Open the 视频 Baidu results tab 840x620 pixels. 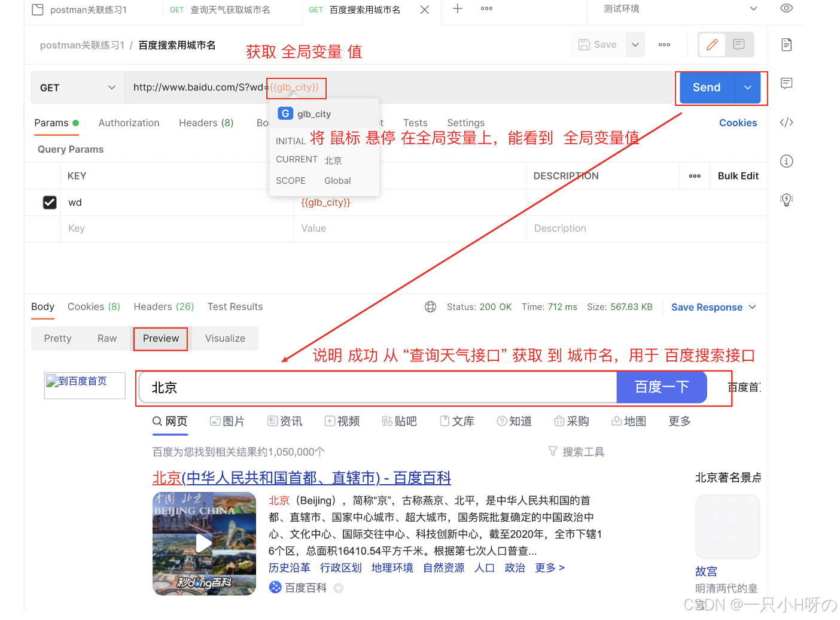point(342,421)
